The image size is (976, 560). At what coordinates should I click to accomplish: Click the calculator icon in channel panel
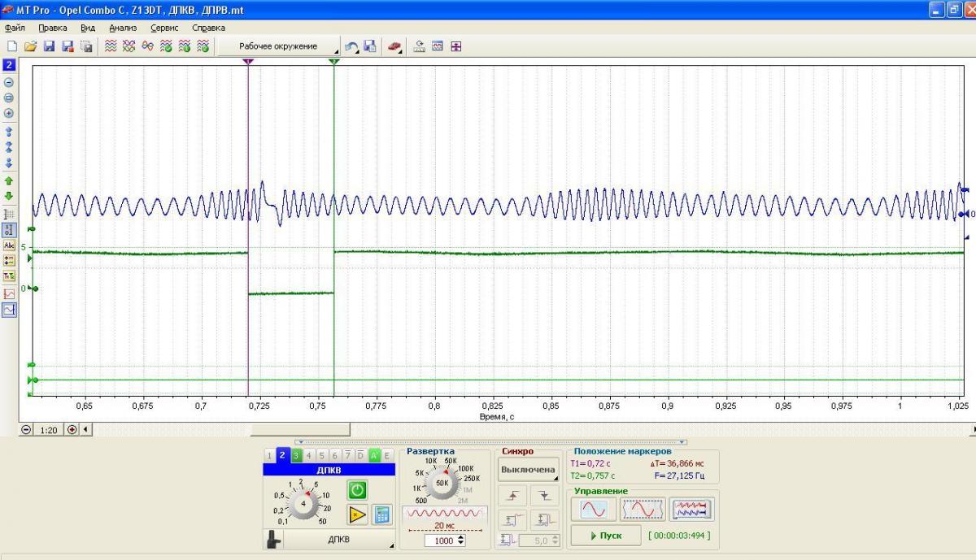(381, 514)
